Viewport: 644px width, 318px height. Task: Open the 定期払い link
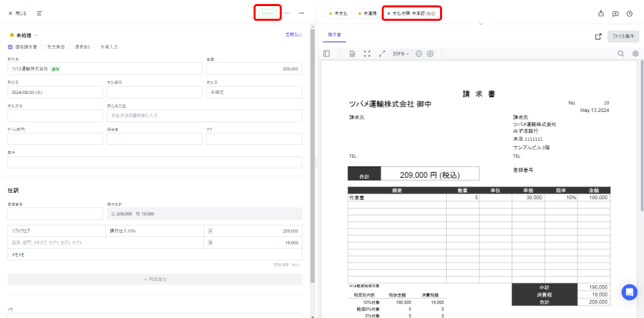click(294, 35)
